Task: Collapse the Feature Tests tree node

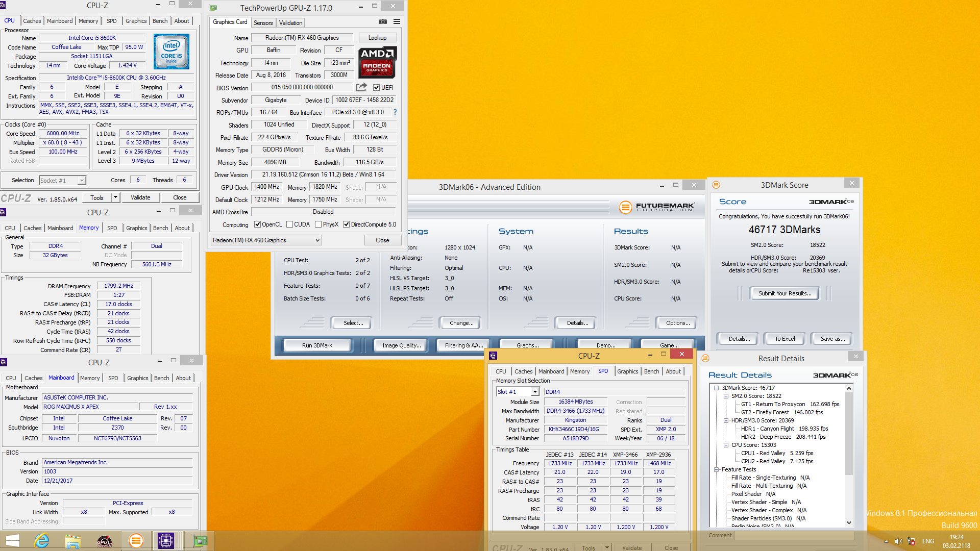Action: coord(717,469)
